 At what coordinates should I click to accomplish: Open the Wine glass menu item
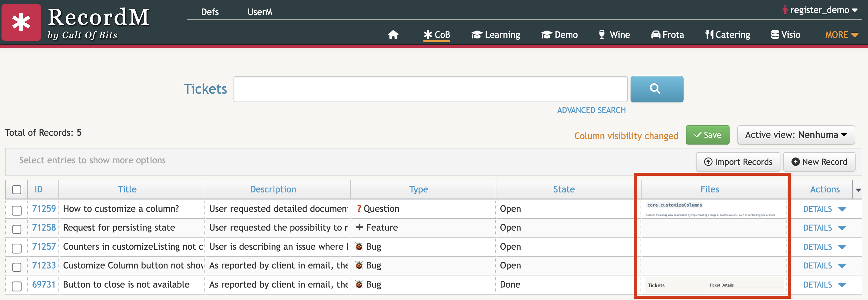point(614,35)
